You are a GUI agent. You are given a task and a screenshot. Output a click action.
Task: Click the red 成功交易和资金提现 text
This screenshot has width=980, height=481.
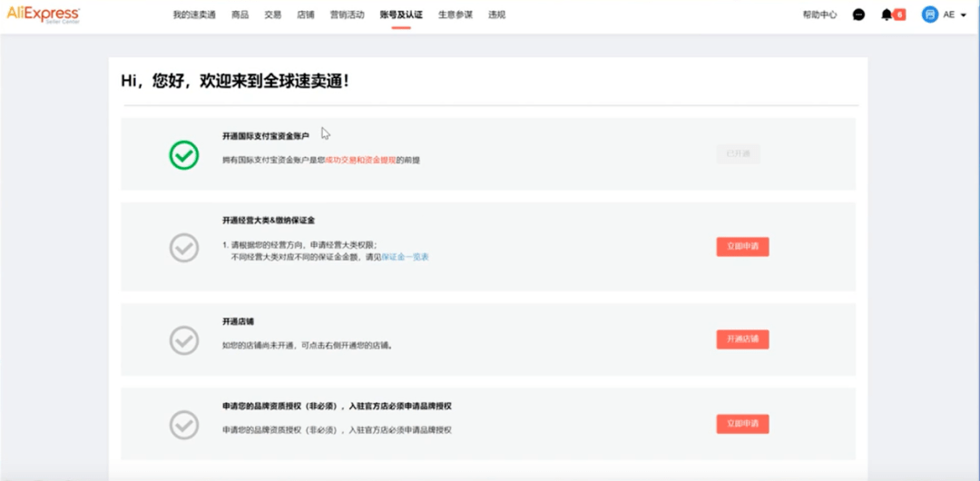point(360,160)
